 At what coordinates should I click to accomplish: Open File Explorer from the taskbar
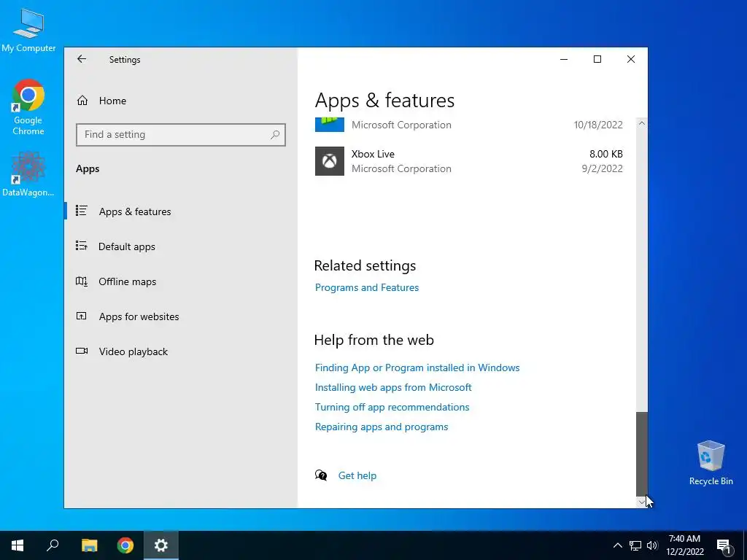(89, 545)
